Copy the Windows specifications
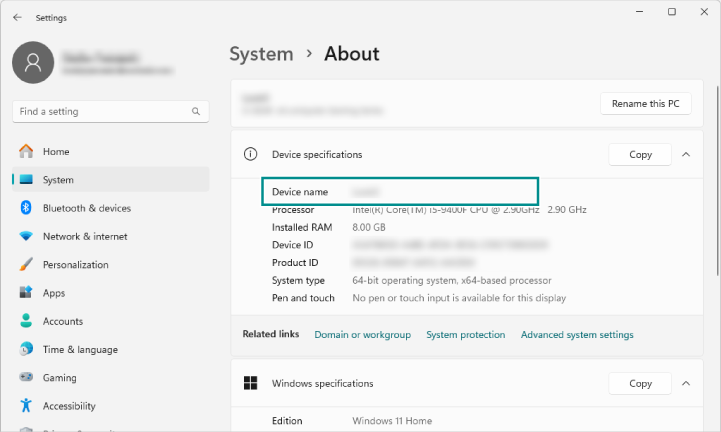This screenshot has width=721, height=432. (640, 383)
